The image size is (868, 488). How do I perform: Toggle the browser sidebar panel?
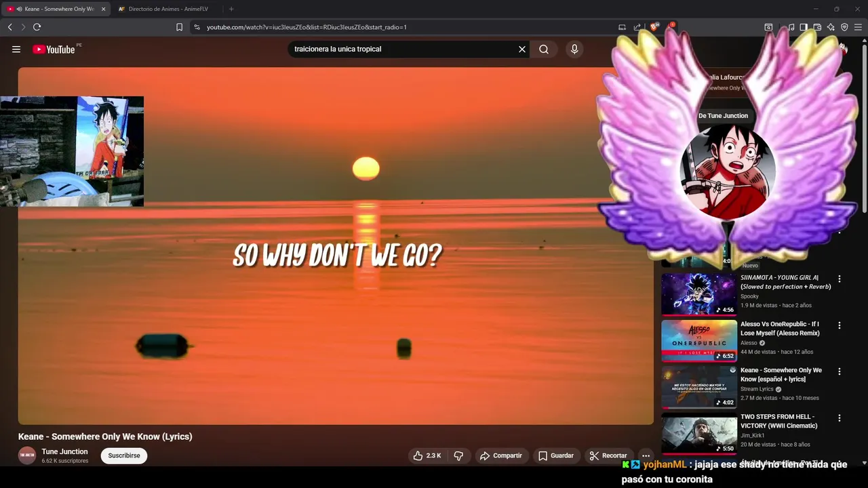coord(804,27)
